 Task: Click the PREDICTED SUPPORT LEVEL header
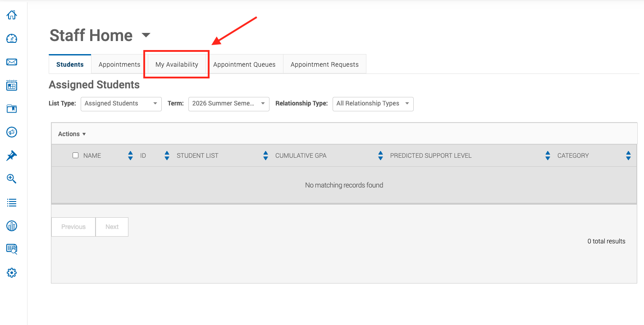point(431,156)
